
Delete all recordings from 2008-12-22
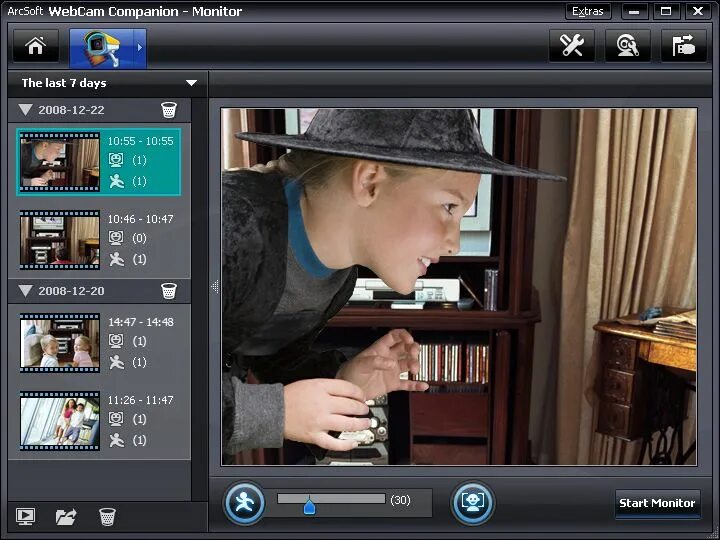(x=169, y=110)
